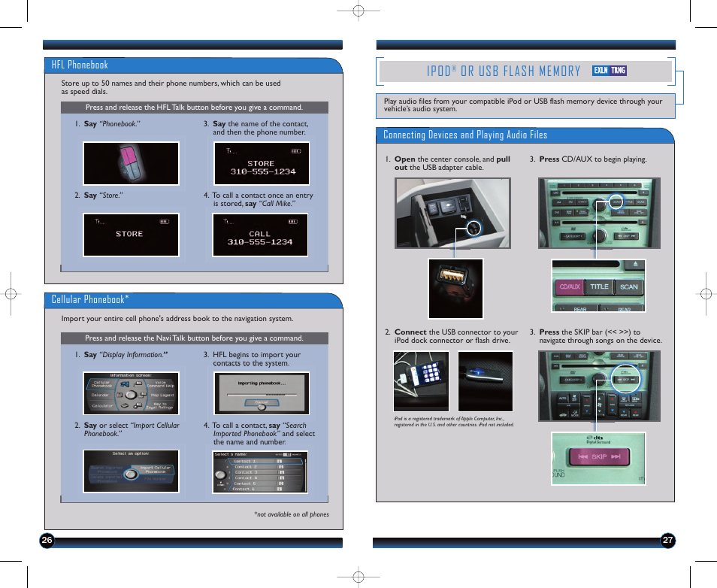Click the HFL Talk button instruction bar
The height and width of the screenshot is (588, 717).
[x=195, y=108]
